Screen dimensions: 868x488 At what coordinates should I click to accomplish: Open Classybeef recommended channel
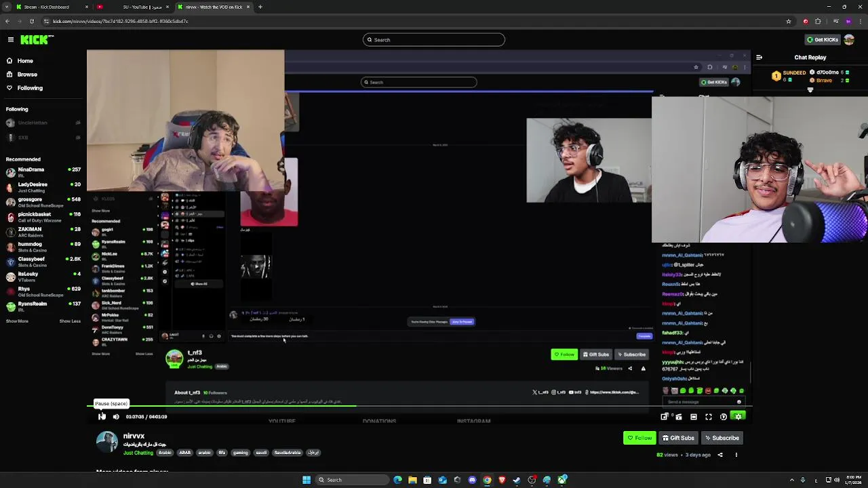tap(43, 262)
